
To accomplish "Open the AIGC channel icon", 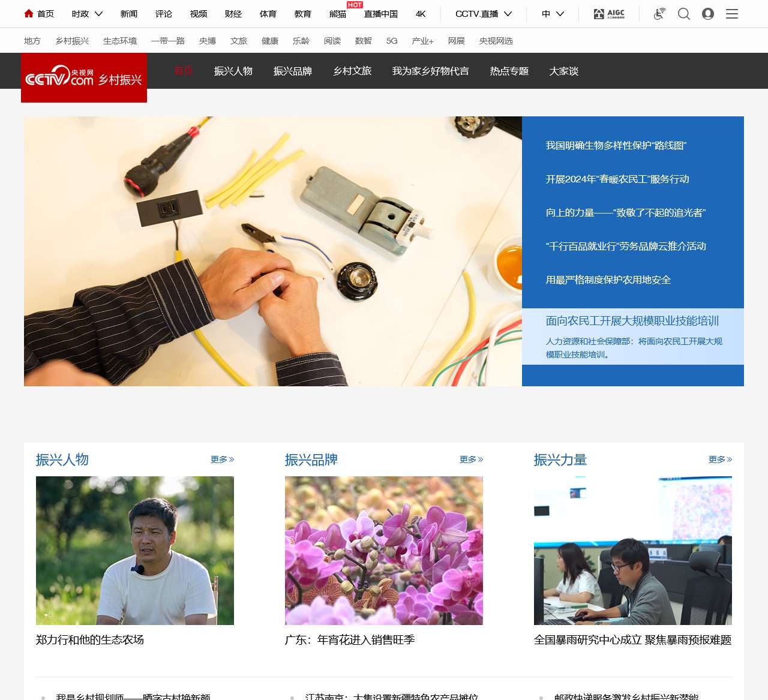I will [609, 14].
